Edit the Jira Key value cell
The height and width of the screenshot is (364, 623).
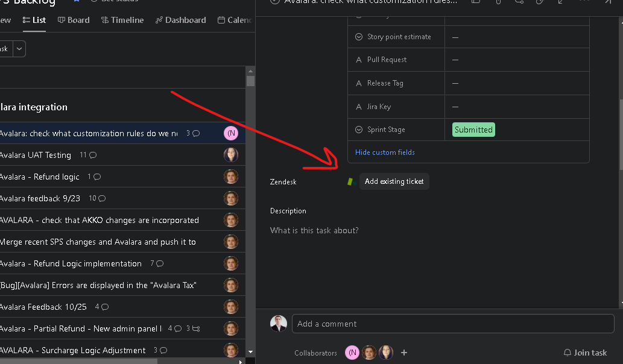tap(517, 107)
